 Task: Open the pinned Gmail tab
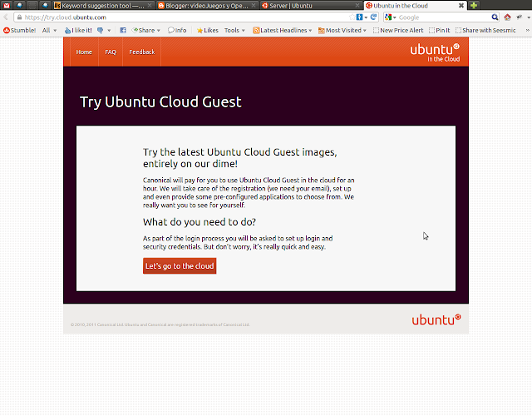pos(7,5)
